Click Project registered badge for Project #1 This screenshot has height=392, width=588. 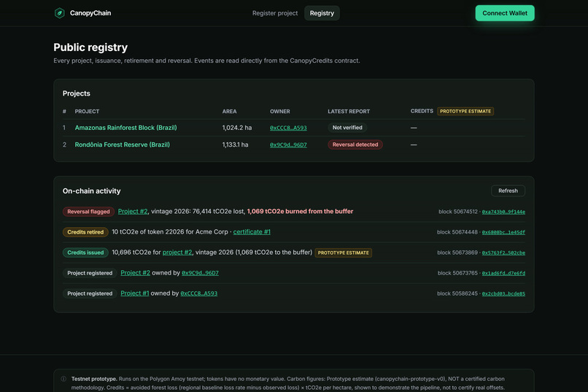coord(90,293)
